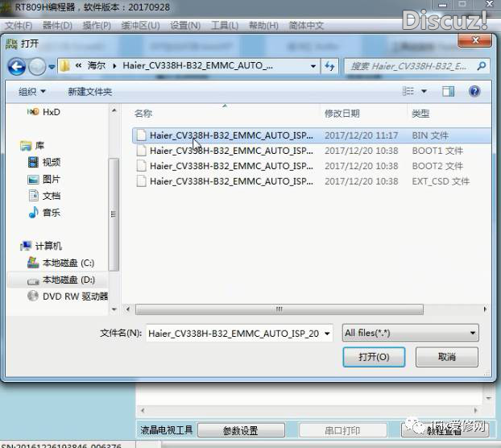
Task: Open the DVD RW drive in sidebar
Action: point(74,296)
